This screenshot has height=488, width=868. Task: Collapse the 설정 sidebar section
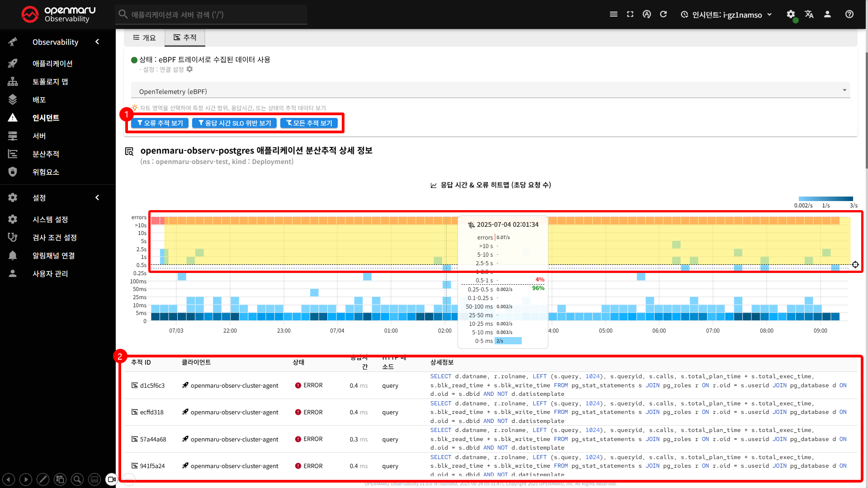pos(97,198)
